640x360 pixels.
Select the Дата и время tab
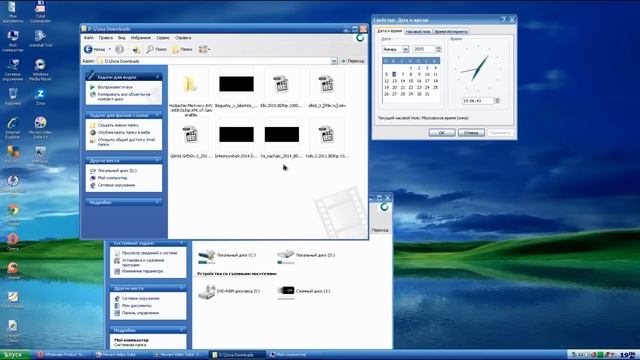389,31
